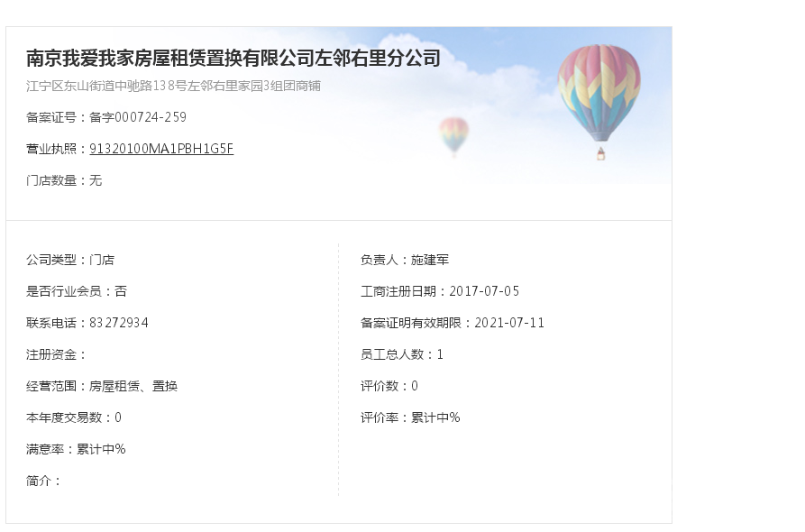Image resolution: width=805 pixels, height=532 pixels.
Task: Click the small faded balloon image
Action: [x=453, y=136]
